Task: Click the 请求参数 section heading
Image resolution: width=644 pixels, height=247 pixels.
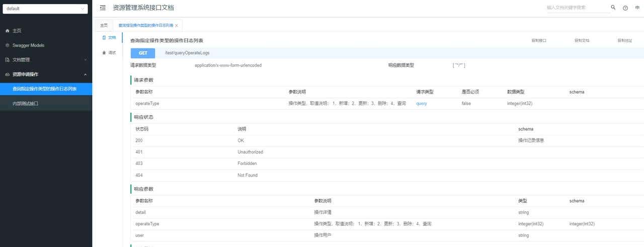Action: [143, 80]
